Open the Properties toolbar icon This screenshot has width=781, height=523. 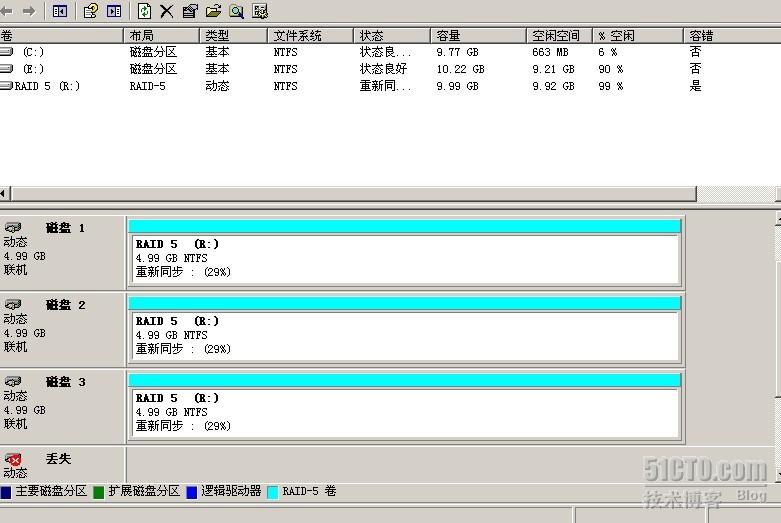point(190,11)
